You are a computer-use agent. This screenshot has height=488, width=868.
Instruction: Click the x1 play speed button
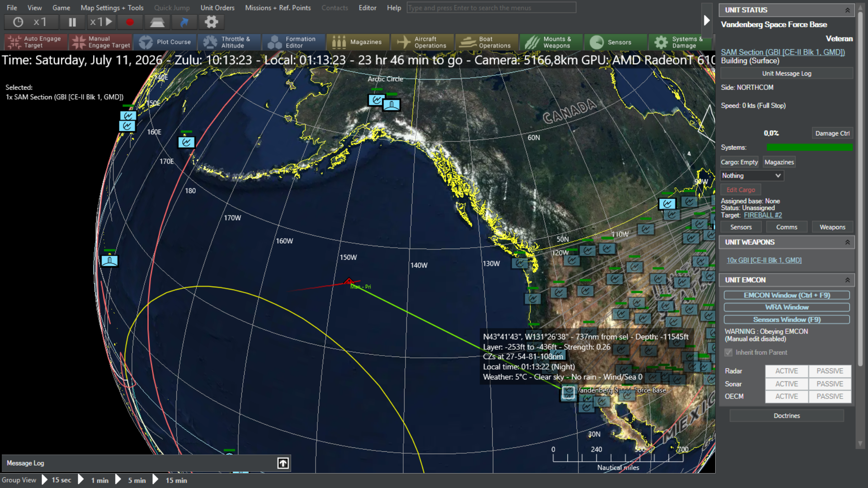(x=101, y=22)
